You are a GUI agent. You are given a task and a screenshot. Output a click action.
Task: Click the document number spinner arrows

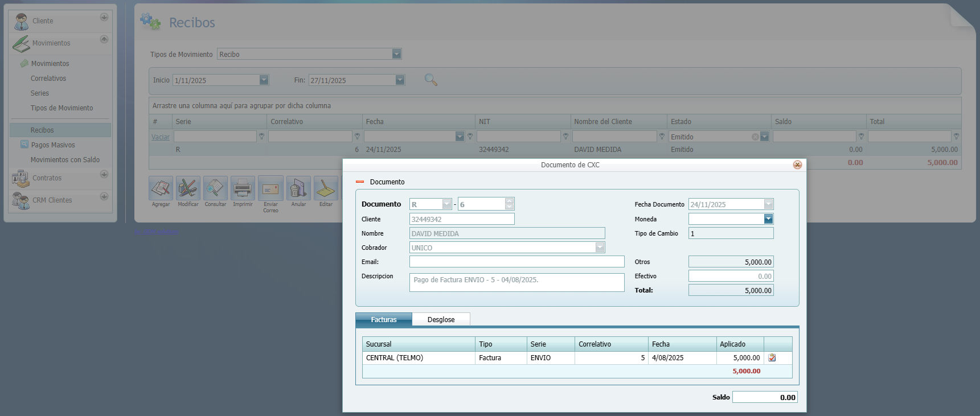click(x=510, y=204)
